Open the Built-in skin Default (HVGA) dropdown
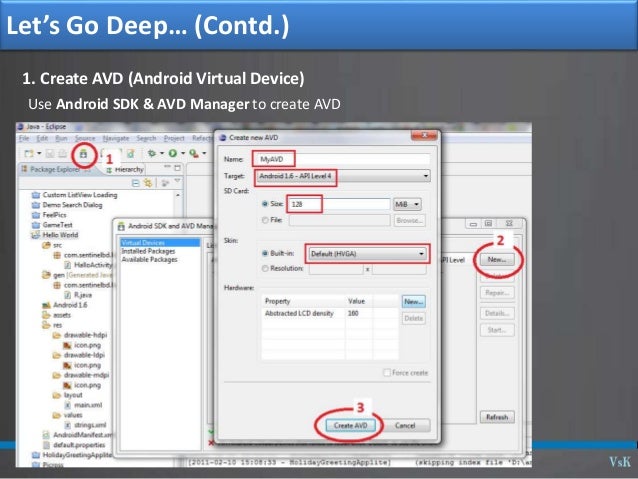This screenshot has width=638, height=479. 367,254
